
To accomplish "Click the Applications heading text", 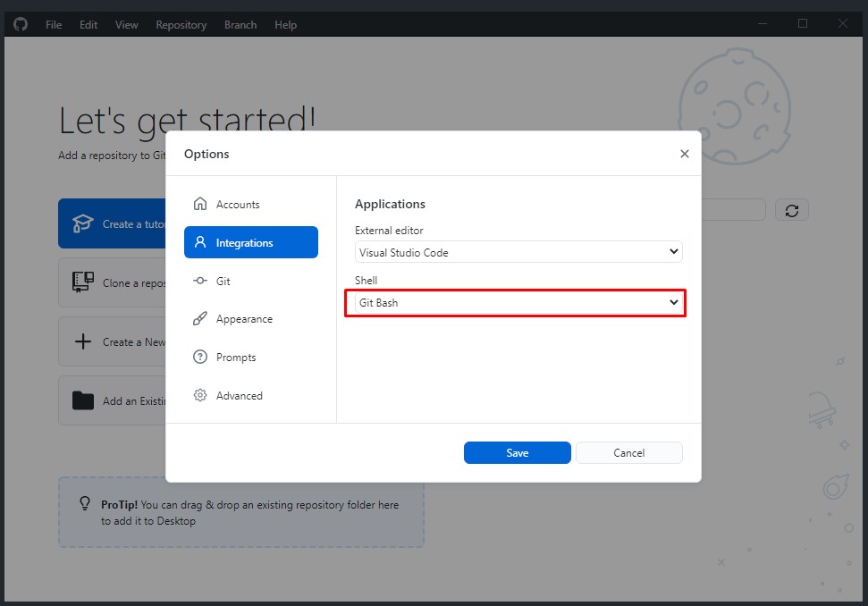I will (x=390, y=204).
